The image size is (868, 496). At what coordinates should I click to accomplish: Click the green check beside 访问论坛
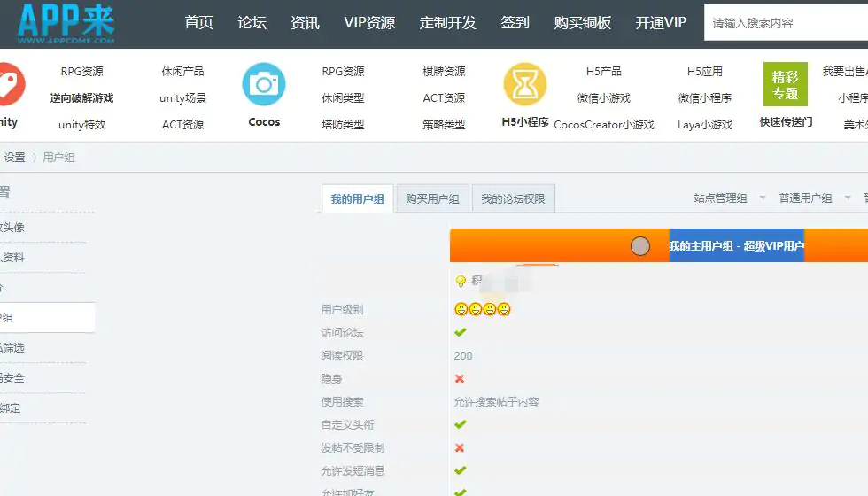[x=460, y=332]
